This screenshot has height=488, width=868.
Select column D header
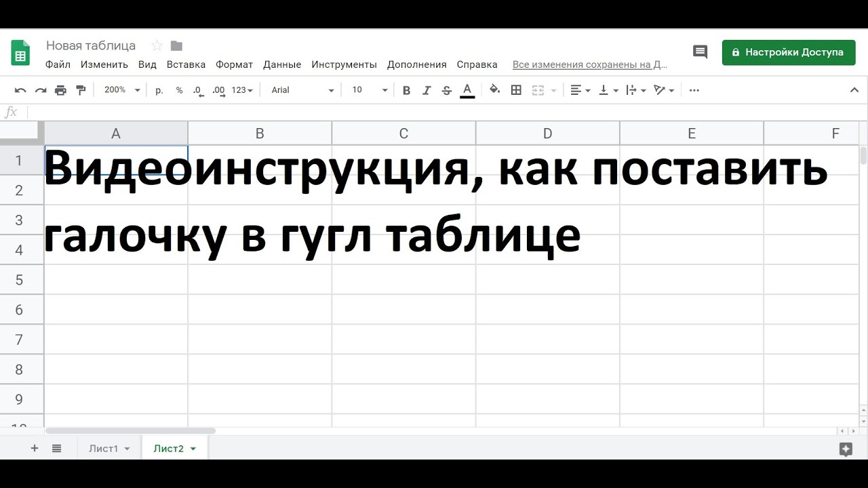[x=547, y=134]
